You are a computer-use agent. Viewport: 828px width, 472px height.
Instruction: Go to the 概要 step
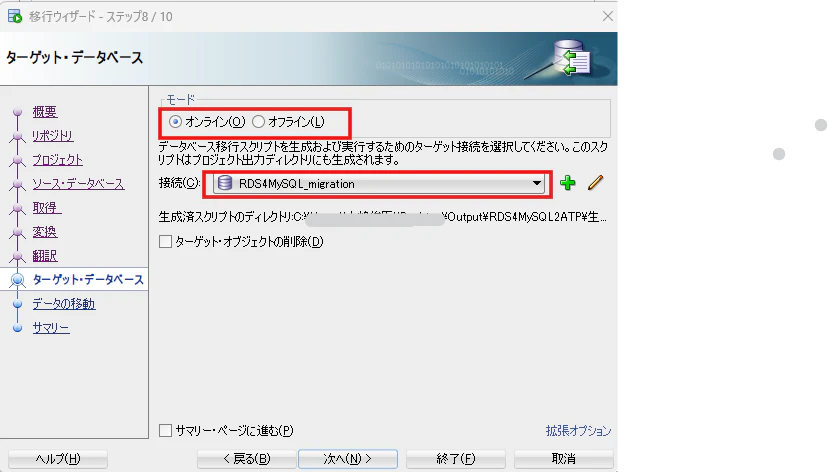tap(45, 112)
